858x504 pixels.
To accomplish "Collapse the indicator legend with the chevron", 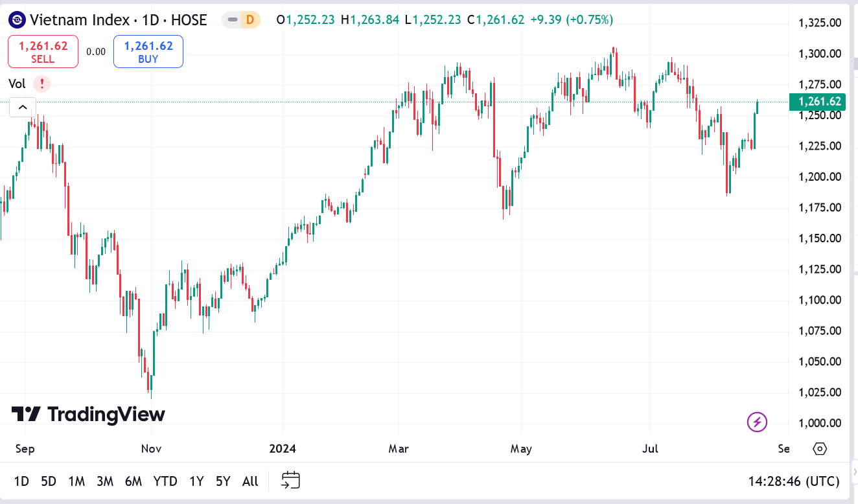I will pyautogui.click(x=23, y=108).
